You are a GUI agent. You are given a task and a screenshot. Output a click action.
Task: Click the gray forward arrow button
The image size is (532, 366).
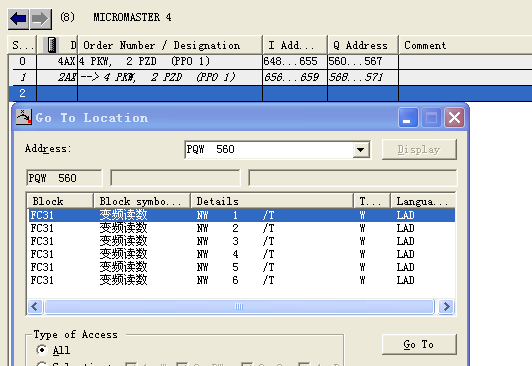click(41, 19)
